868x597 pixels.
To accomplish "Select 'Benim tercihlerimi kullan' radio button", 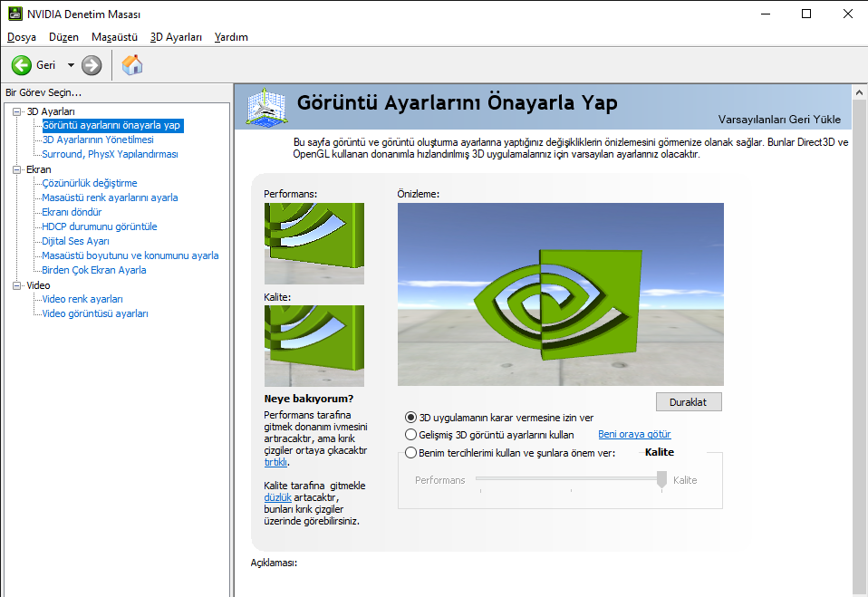I will (x=410, y=453).
